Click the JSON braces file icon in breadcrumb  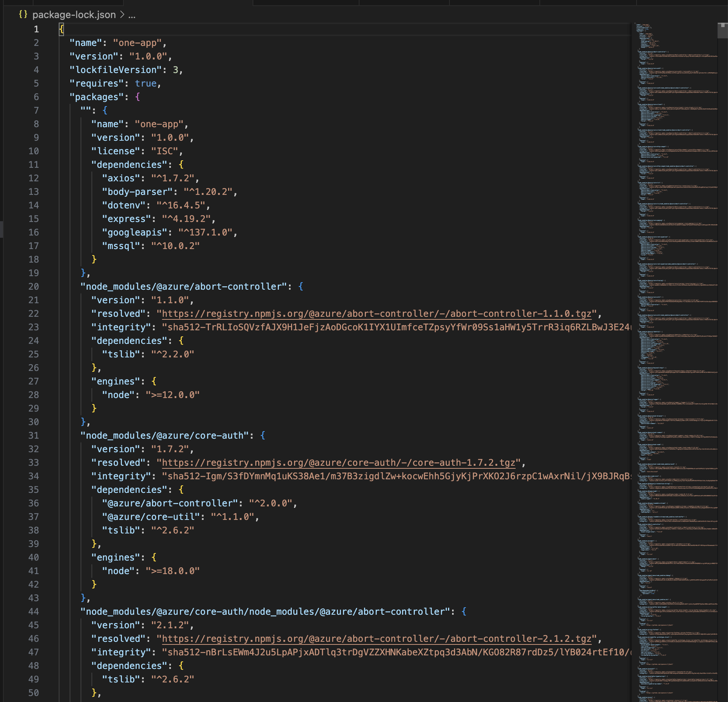[23, 14]
